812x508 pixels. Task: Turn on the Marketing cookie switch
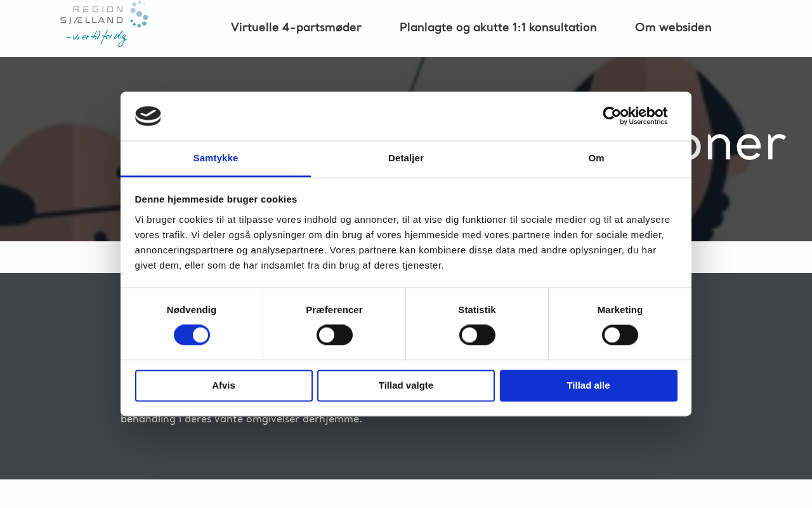[620, 335]
